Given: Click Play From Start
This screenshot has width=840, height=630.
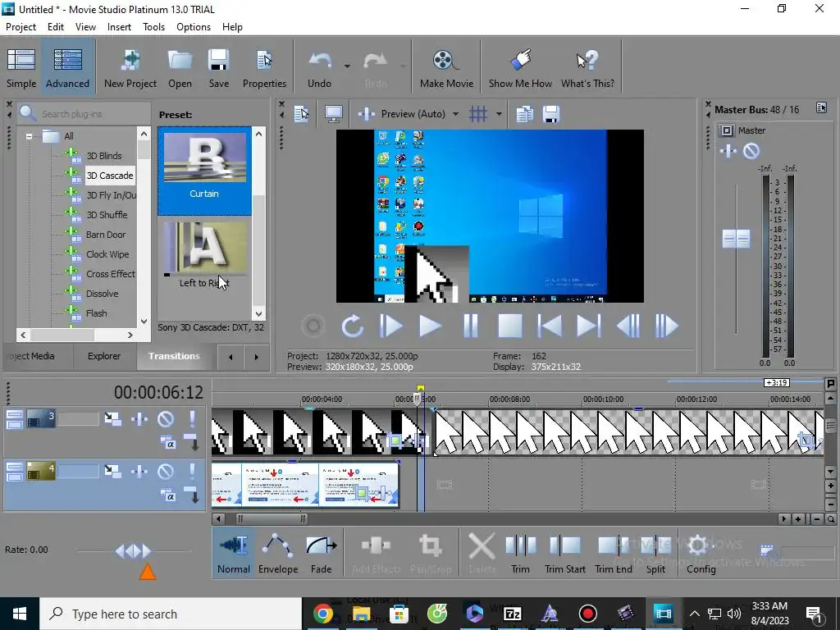Looking at the screenshot, I should pyautogui.click(x=391, y=326).
